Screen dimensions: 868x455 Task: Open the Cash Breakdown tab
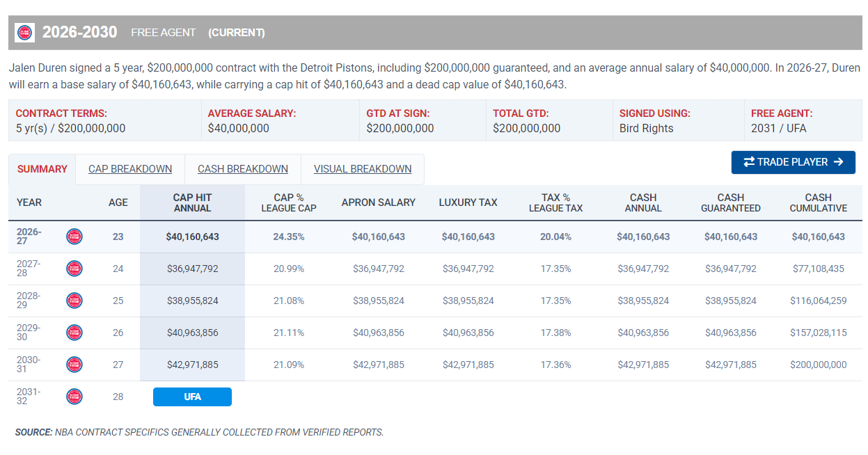(x=243, y=169)
